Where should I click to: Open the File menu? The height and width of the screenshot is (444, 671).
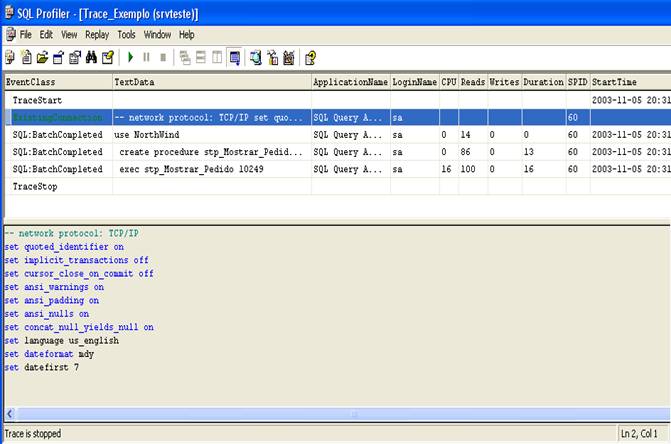click(26, 34)
